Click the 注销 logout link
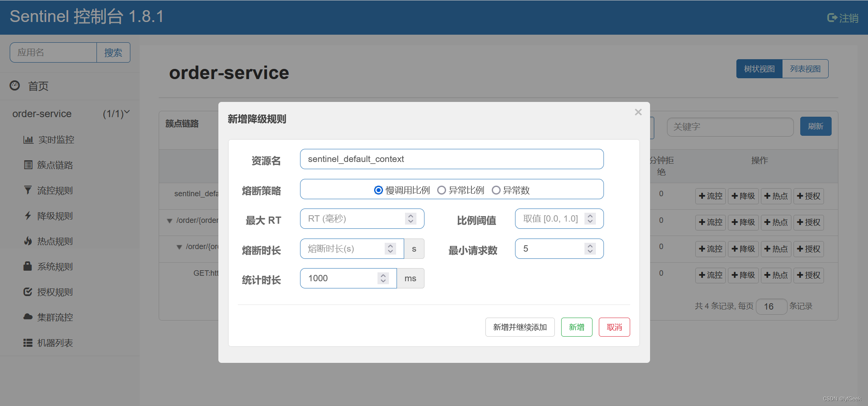Image resolution: width=868 pixels, height=406 pixels. (x=849, y=18)
